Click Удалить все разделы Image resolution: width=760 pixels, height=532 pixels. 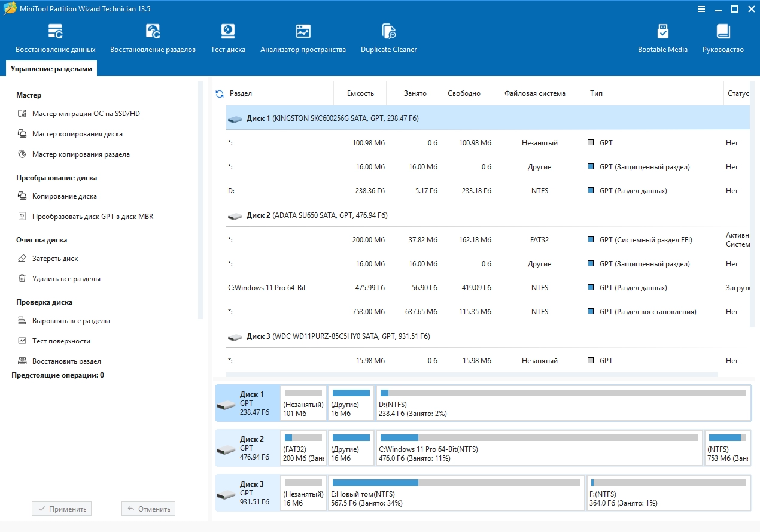click(66, 279)
